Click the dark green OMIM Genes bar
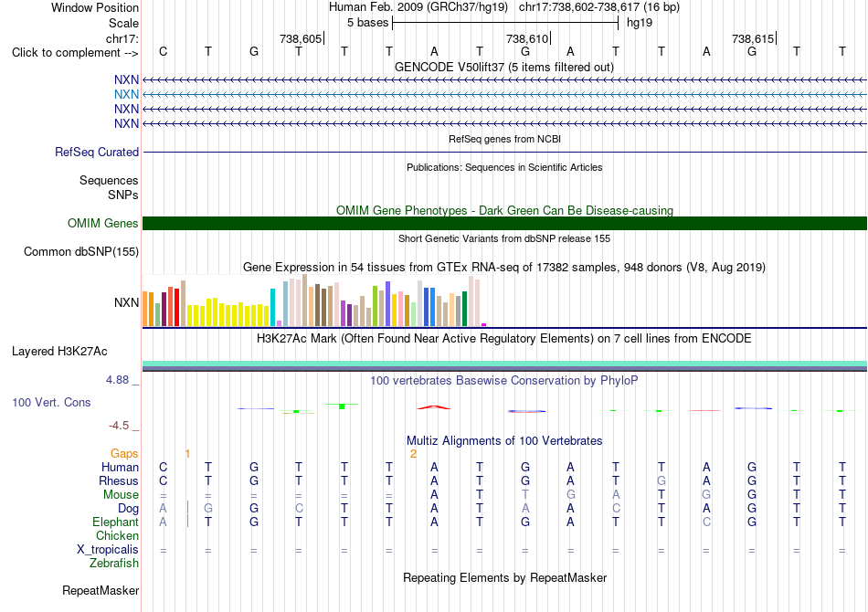The width and height of the screenshot is (868, 612). (x=504, y=223)
